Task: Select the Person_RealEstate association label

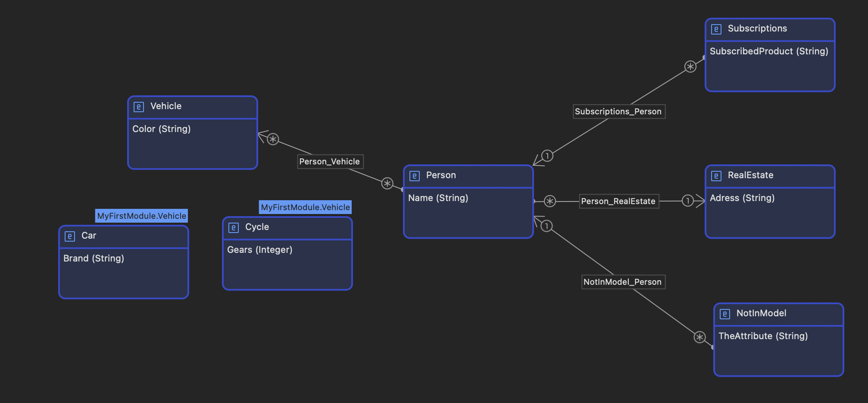Action: click(x=618, y=201)
